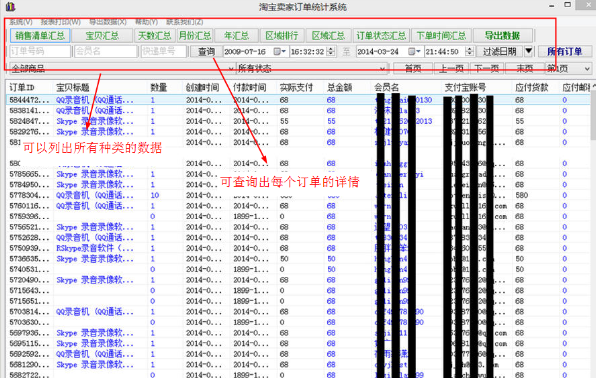596x378 pixels.
Task: Open the 报表打印(W) menu
Action: click(x=61, y=22)
